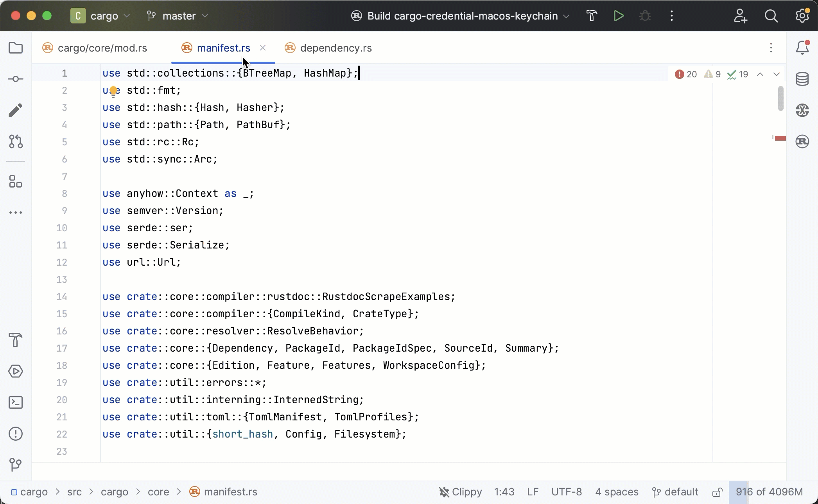Toggle the file read-only lock

[718, 492]
